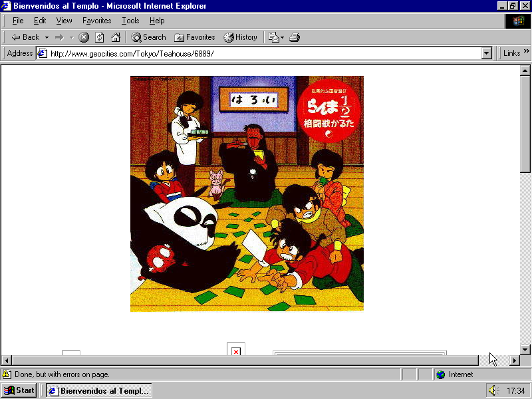Open the Back history dropdown arrow
This screenshot has width=532, height=399.
[47, 37]
